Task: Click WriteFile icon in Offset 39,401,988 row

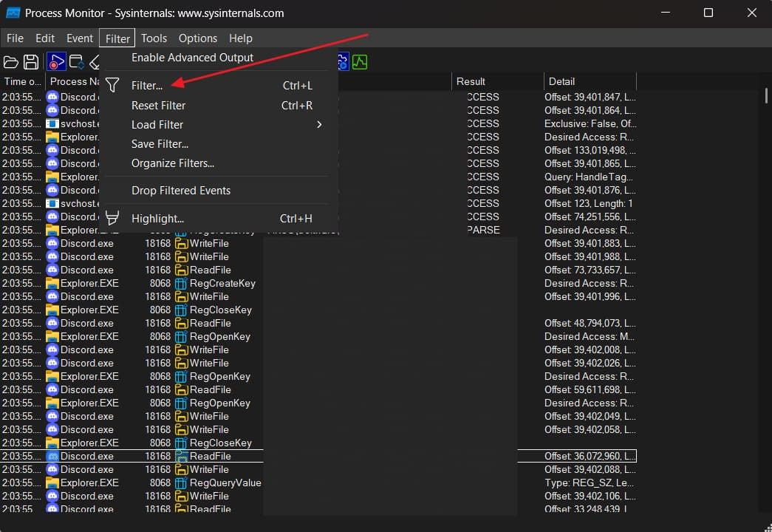Action: [181, 256]
